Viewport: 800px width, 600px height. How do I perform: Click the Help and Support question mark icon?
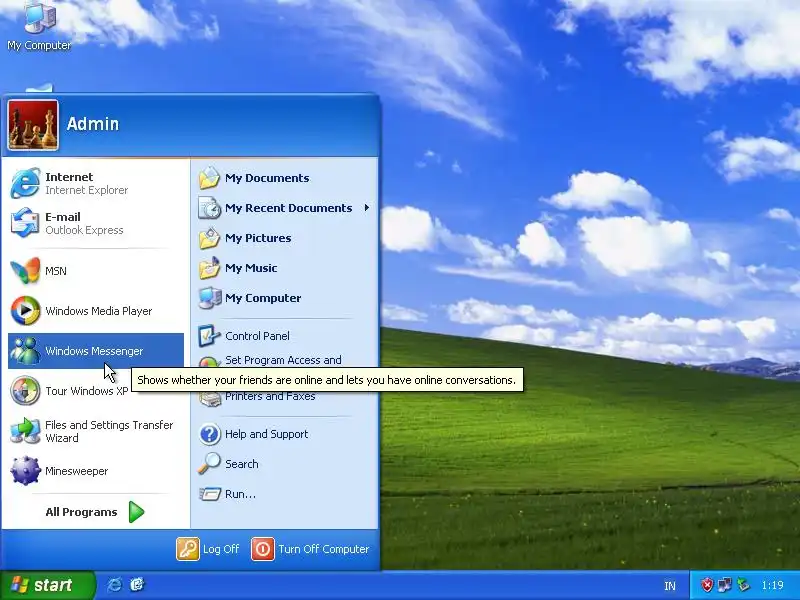(x=209, y=434)
